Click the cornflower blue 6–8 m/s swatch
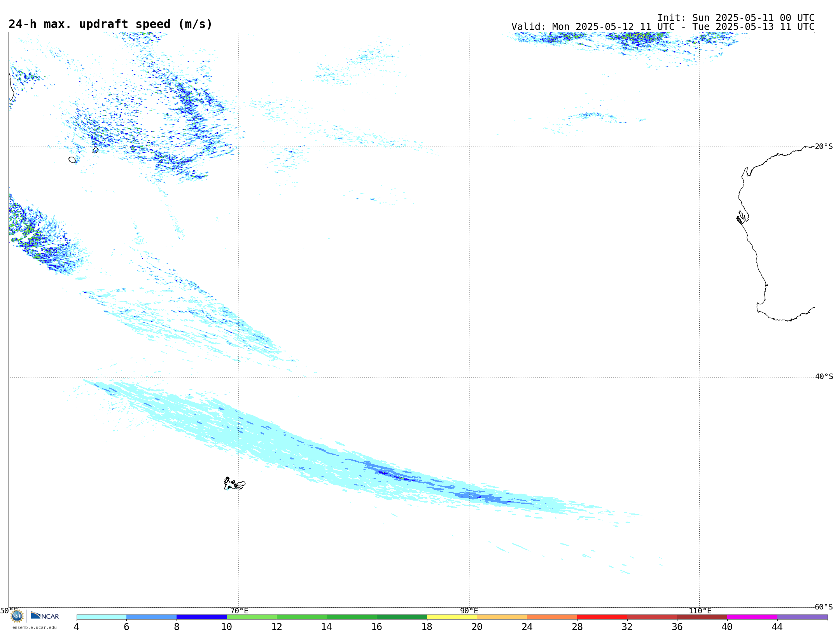Viewport: 840px width, 632px height. pyautogui.click(x=152, y=617)
